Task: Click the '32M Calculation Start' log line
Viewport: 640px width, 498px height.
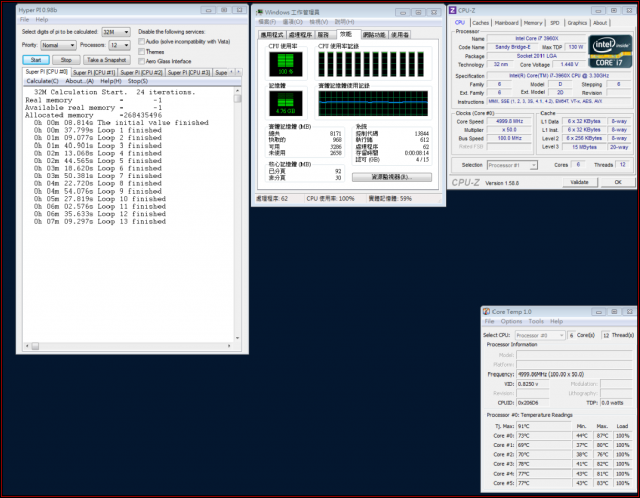Action: pos(115,92)
